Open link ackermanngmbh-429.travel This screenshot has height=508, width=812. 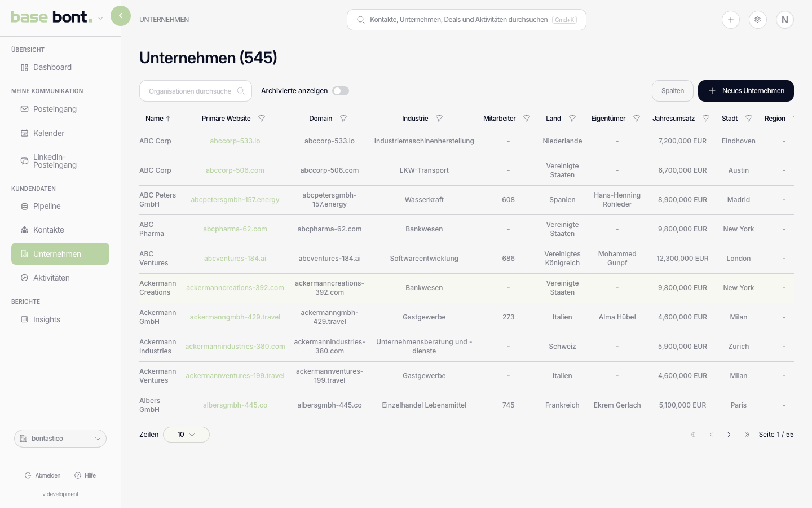tap(235, 317)
